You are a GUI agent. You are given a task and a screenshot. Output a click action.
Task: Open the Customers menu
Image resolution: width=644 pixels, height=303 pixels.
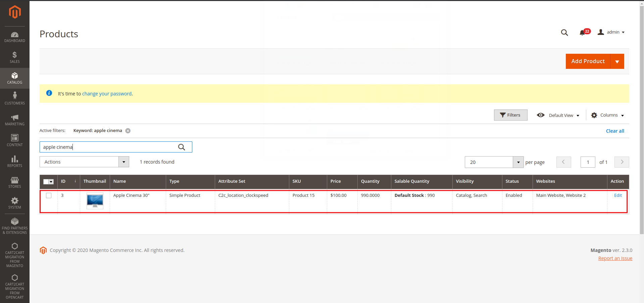[x=15, y=99]
